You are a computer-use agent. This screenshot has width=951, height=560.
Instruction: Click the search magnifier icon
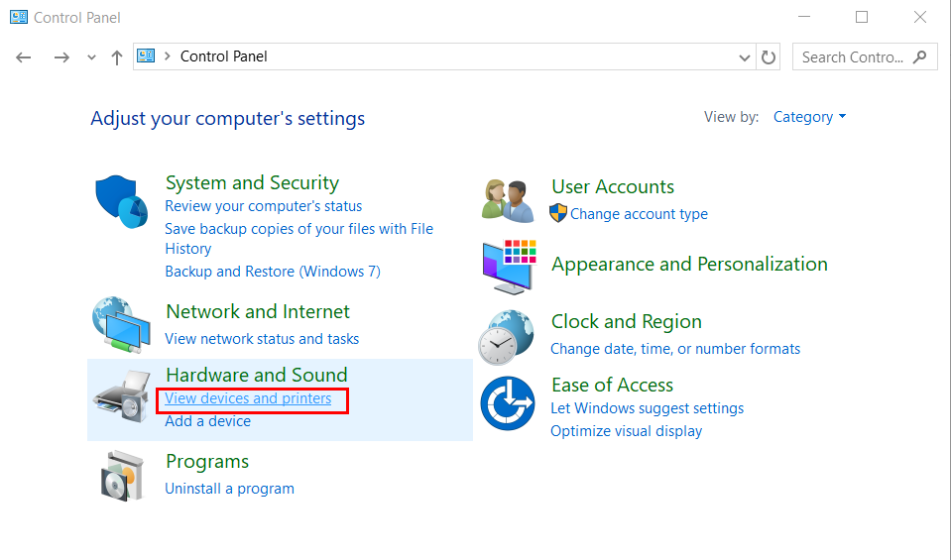(x=919, y=56)
